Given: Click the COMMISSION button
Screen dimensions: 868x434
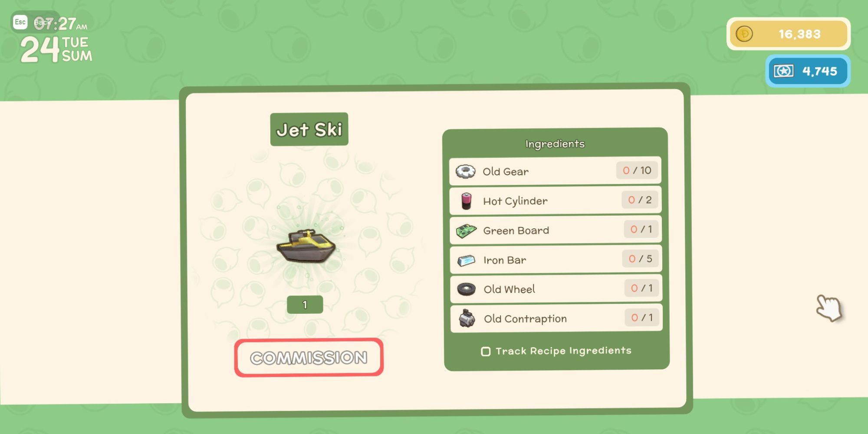Looking at the screenshot, I should coord(309,358).
